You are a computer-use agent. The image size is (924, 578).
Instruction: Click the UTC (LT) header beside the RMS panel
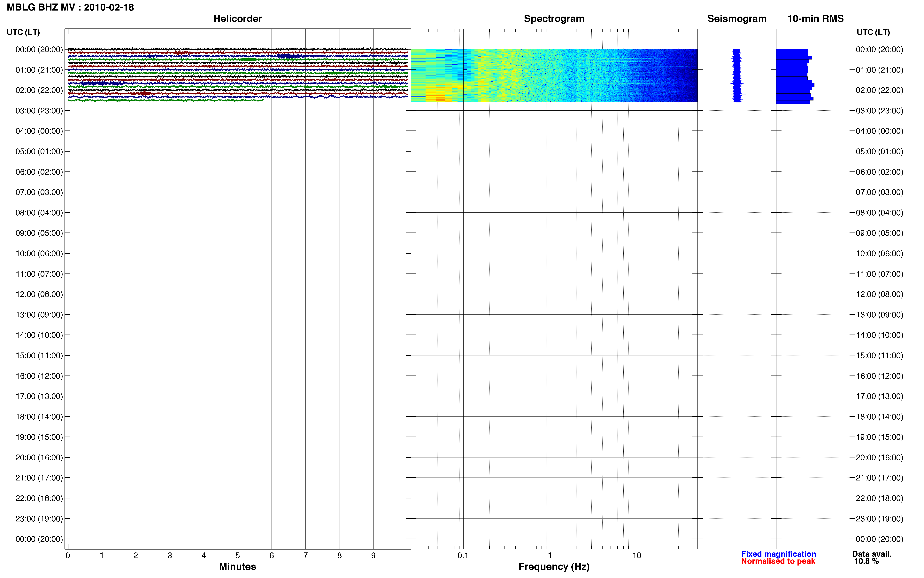(873, 32)
